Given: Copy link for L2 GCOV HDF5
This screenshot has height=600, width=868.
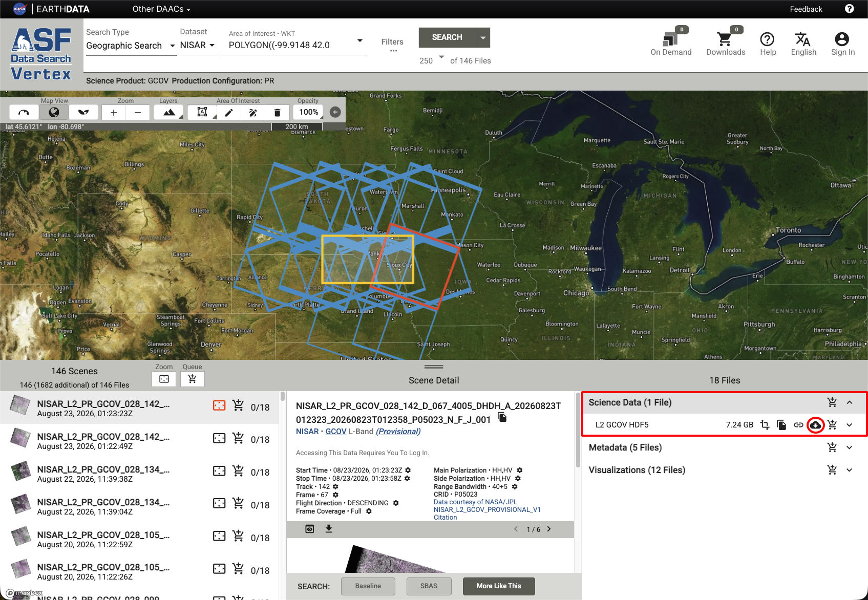Looking at the screenshot, I should click(x=798, y=425).
